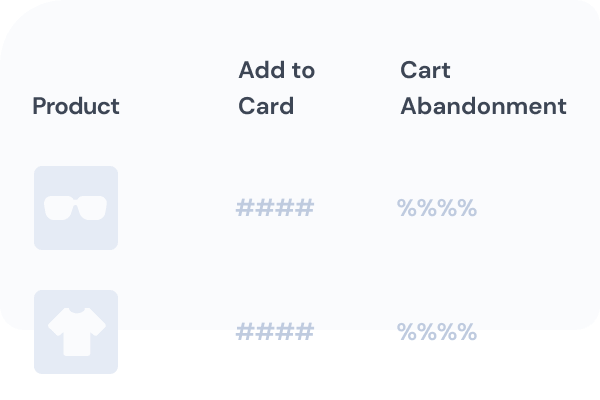This screenshot has width=600, height=400.
Task: Click the %%%% value in t-shirt row
Action: point(437,331)
